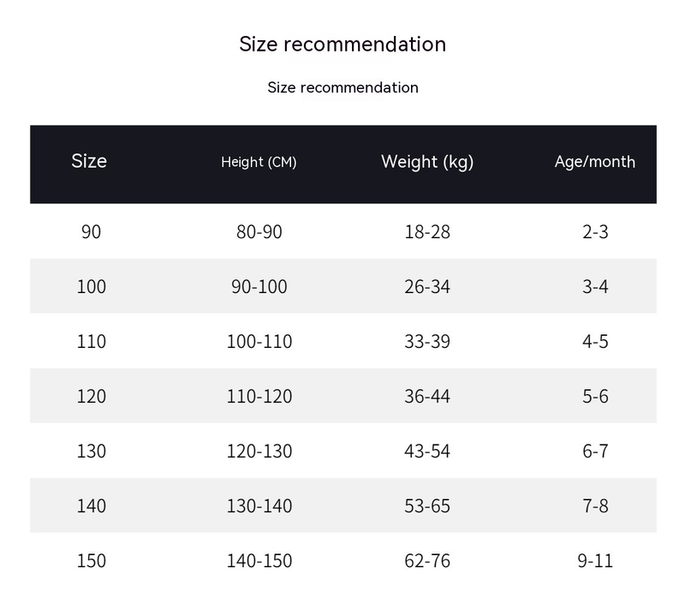This screenshot has width=685, height=616.
Task: Click the weight 53-65 cell
Action: [427, 505]
